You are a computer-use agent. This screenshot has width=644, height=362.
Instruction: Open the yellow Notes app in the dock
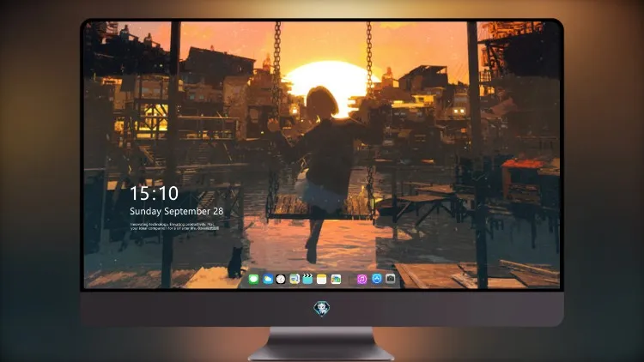322,279
